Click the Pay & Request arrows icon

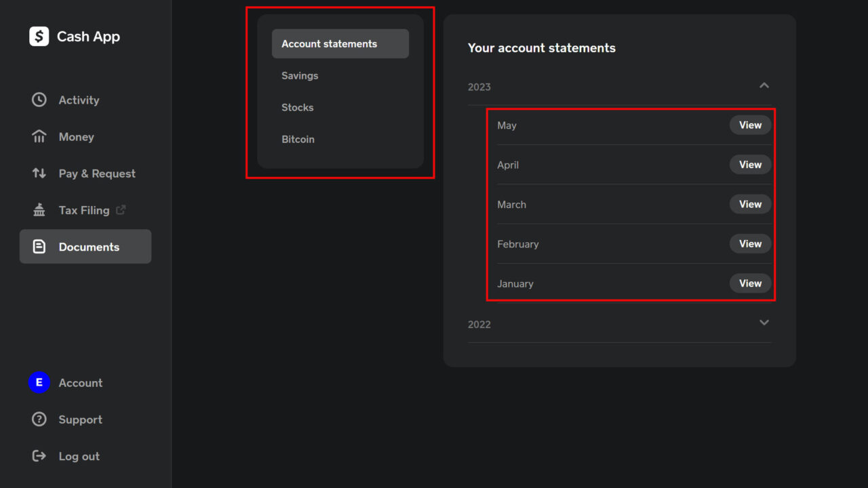(x=39, y=174)
